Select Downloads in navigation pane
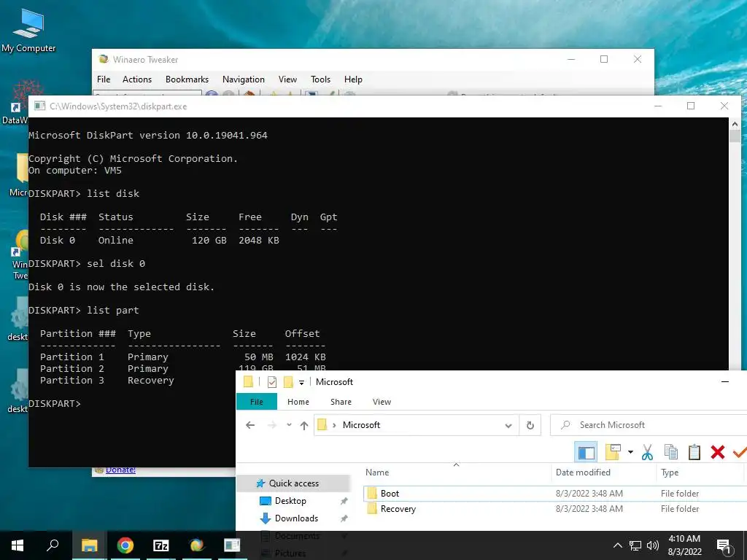This screenshot has height=560, width=747. coord(296,518)
